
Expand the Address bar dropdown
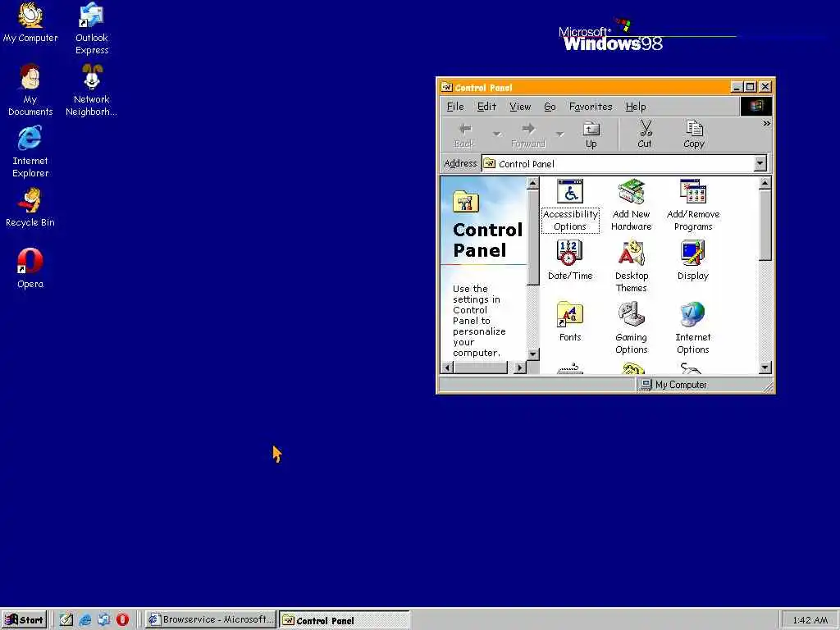point(760,163)
